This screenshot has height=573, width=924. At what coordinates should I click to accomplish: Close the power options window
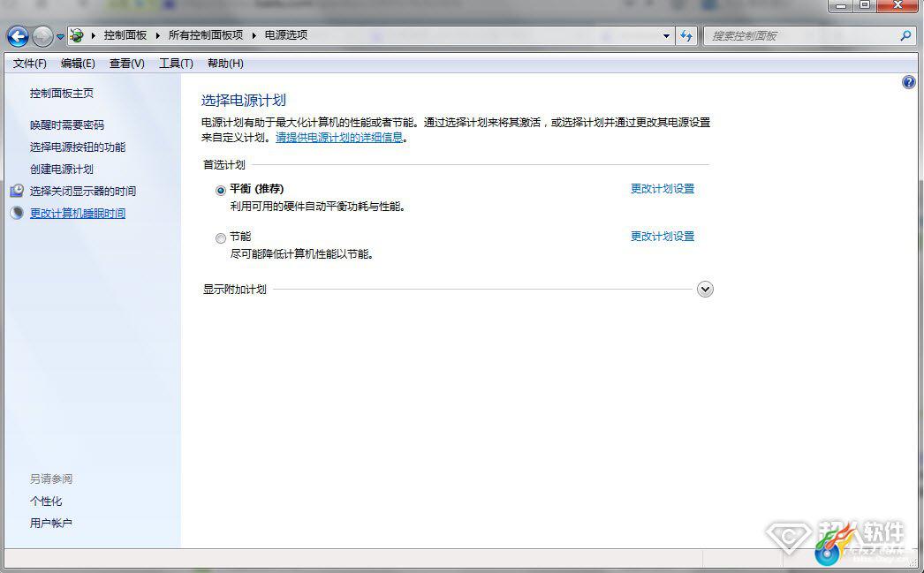(897, 5)
